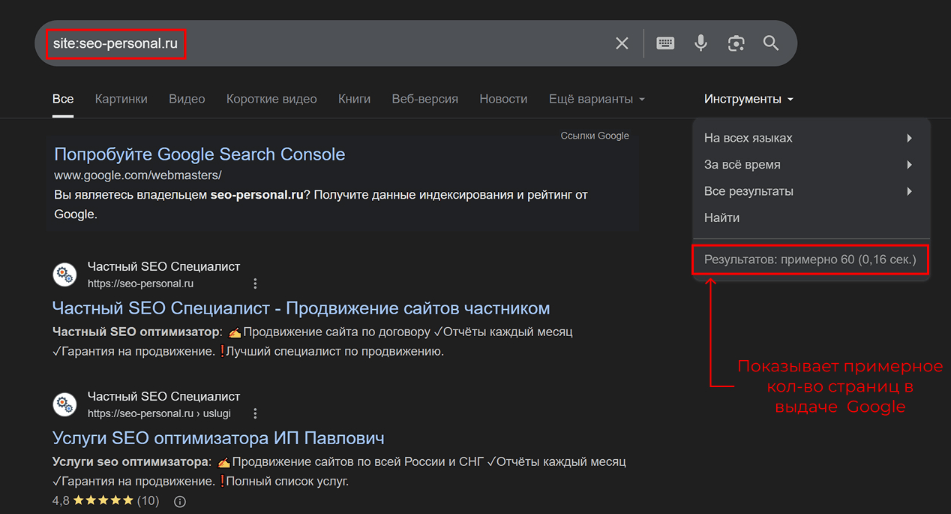Start voice search with microphone icon
Viewport: 951px width, 514px height.
(701, 43)
